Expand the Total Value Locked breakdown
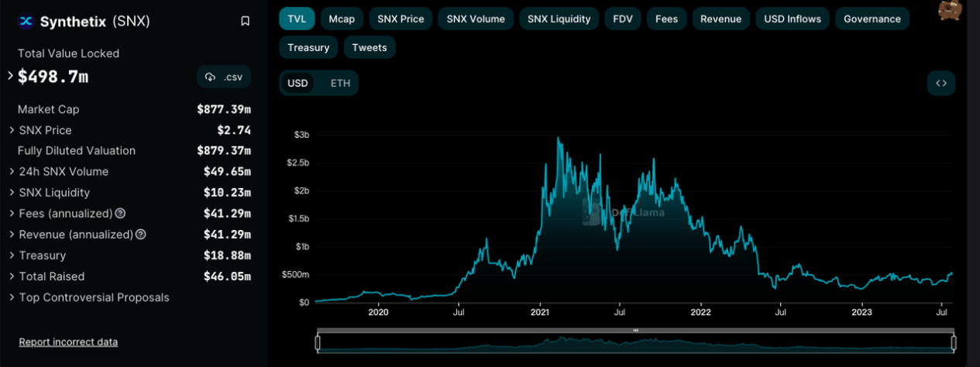This screenshot has width=980, height=367. tap(11, 76)
